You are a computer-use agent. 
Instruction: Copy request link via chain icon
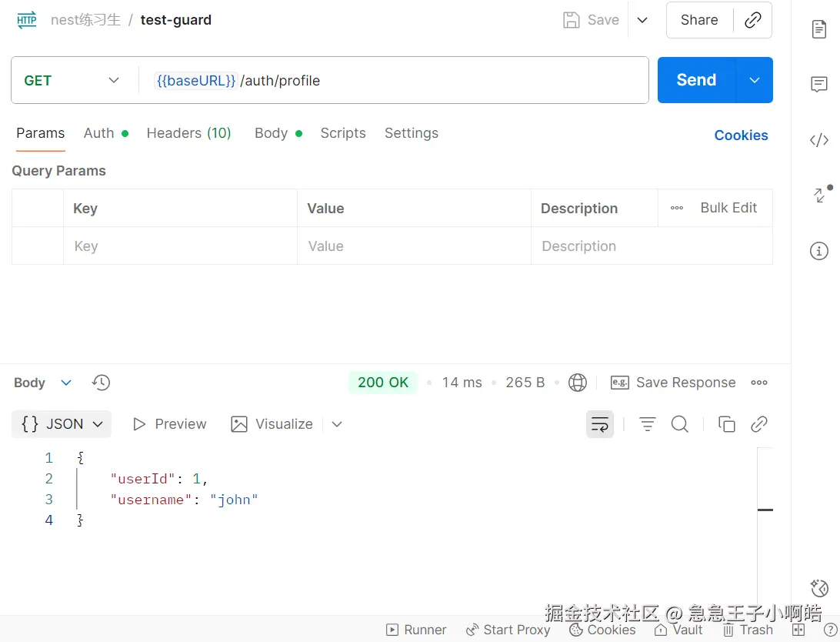(x=752, y=20)
